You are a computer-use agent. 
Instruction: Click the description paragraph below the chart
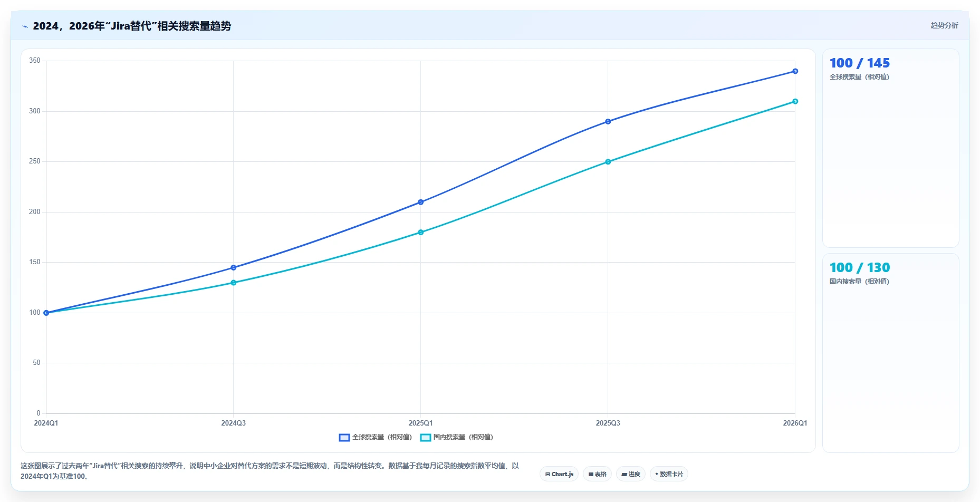point(270,471)
